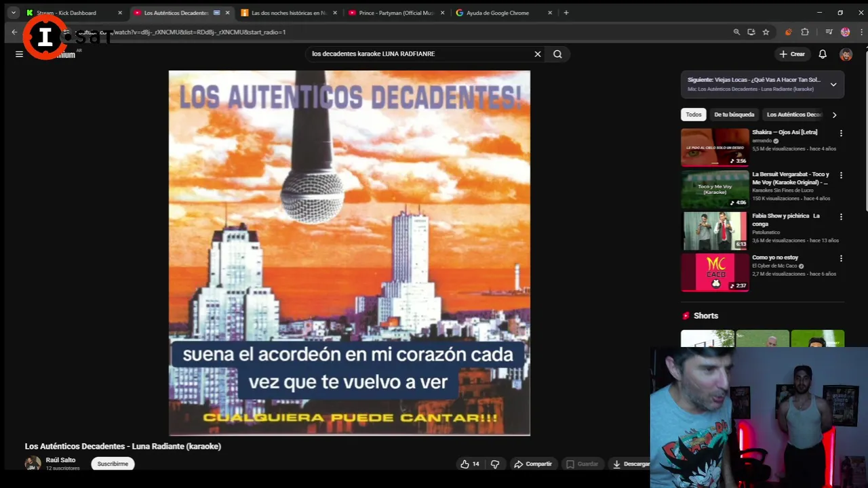Bookmark this page with the star icon
This screenshot has width=868, height=488.
tap(766, 32)
